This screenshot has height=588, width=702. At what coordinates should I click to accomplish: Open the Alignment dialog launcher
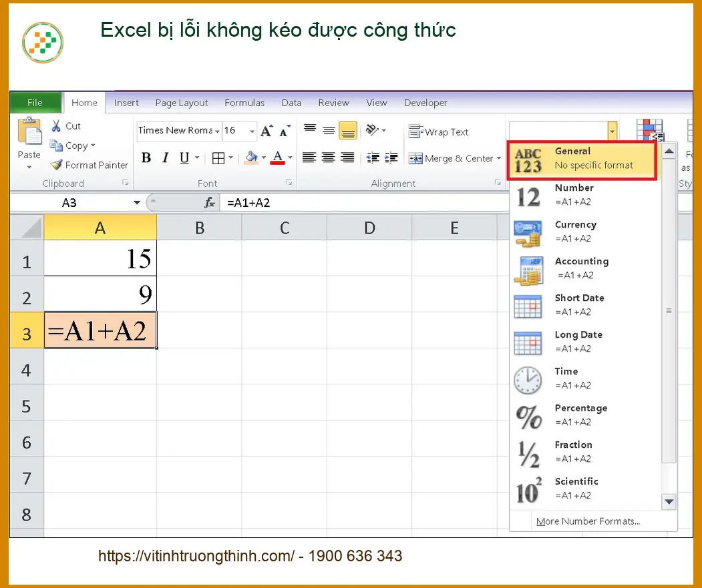[498, 183]
